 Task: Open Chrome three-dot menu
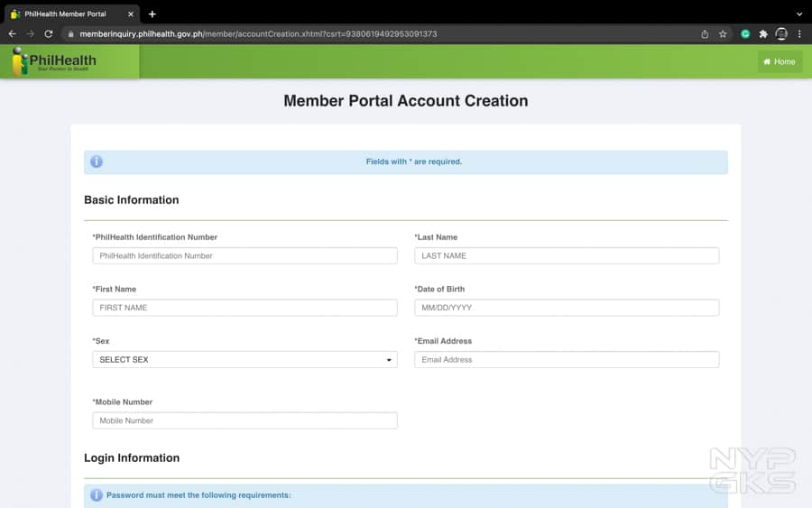pyautogui.click(x=799, y=34)
